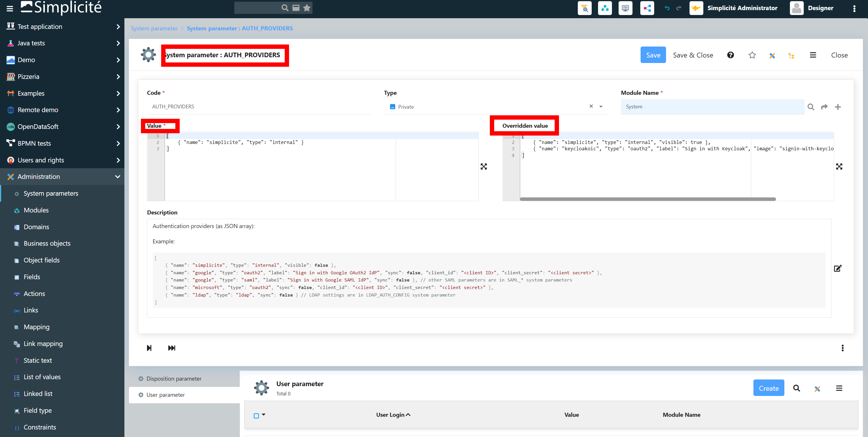Go to next record arrow
The image size is (868, 437).
149,348
